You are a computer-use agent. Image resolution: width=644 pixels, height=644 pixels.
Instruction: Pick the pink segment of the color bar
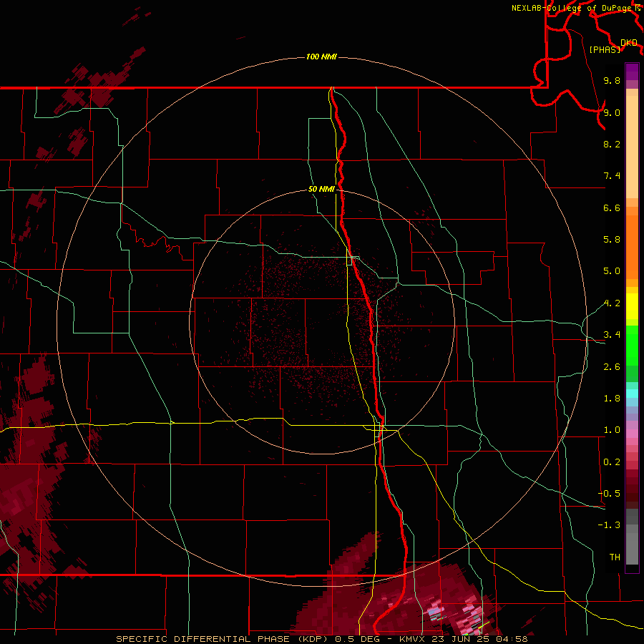pos(632,434)
